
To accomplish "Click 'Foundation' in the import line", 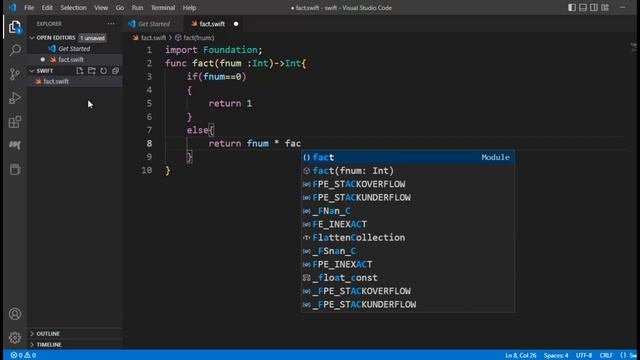I will point(230,50).
